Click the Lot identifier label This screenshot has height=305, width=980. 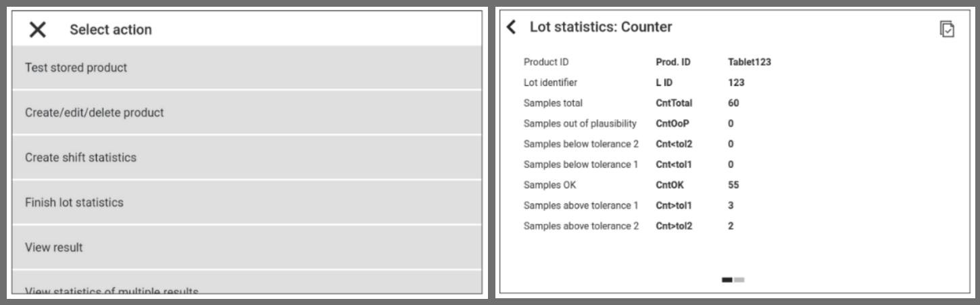pyautogui.click(x=550, y=83)
